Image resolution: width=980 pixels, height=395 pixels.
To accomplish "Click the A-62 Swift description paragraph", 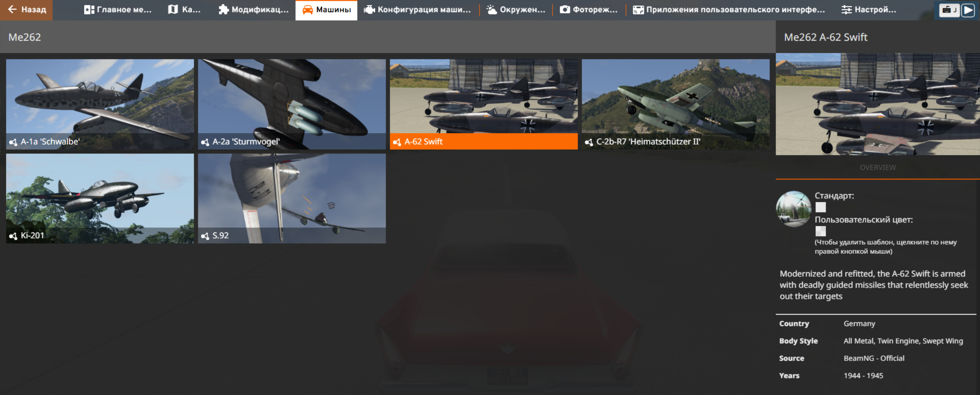I will [x=874, y=285].
